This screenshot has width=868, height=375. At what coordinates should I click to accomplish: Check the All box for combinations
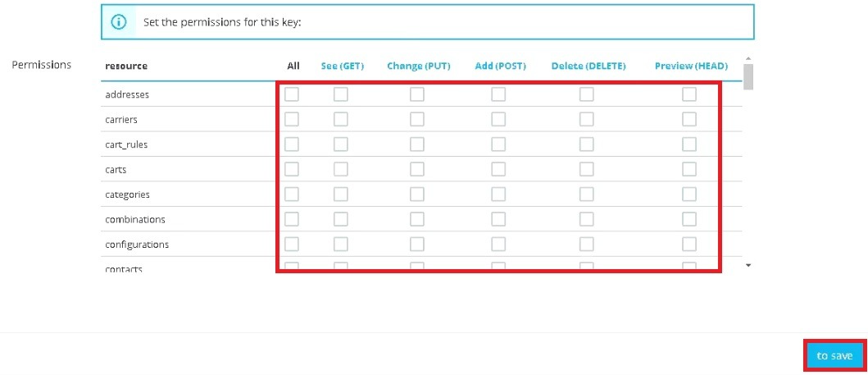292,219
